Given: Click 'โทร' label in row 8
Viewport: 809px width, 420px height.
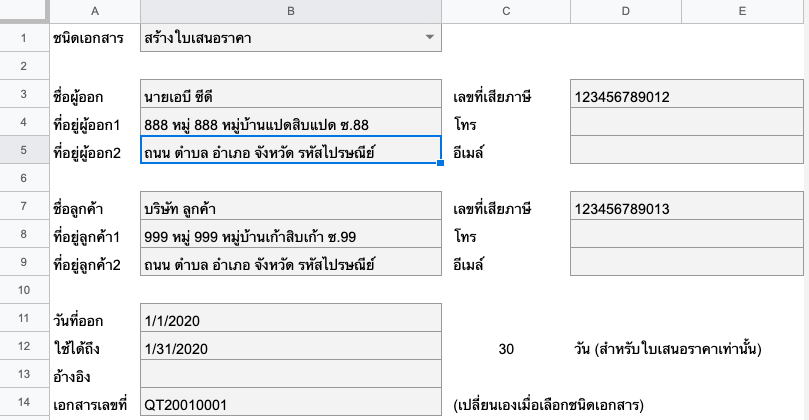Looking at the screenshot, I should [465, 236].
